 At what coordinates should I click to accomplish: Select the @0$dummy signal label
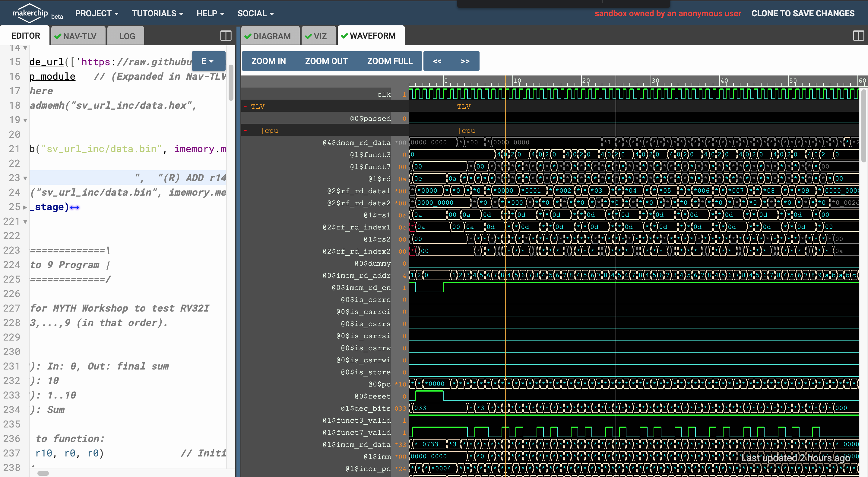pyautogui.click(x=373, y=264)
